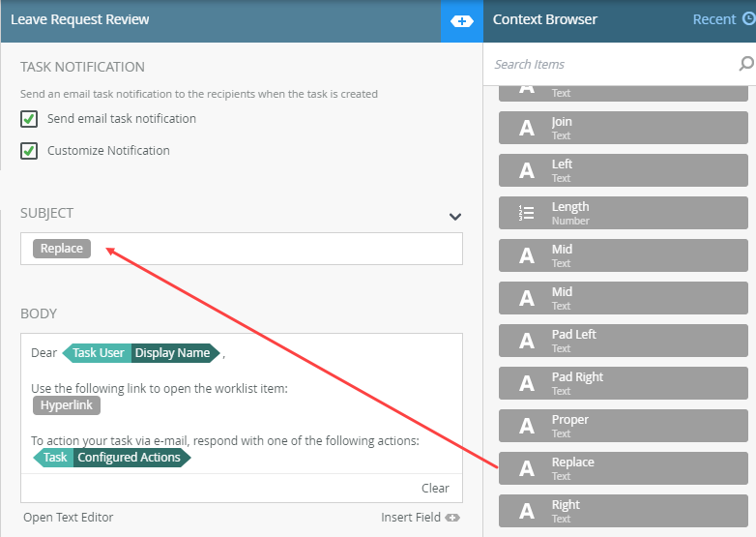This screenshot has width=756, height=537.
Task: Click the Length number function icon
Action: (x=527, y=213)
